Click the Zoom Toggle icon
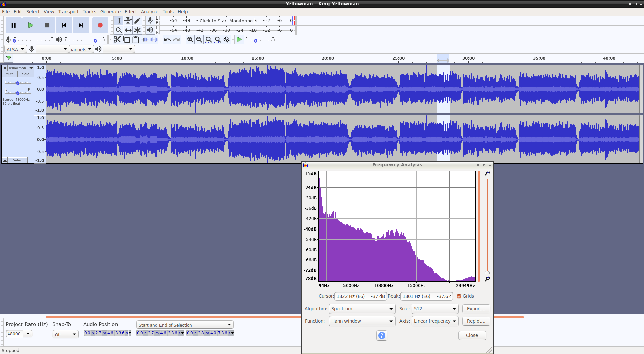 coord(227,40)
